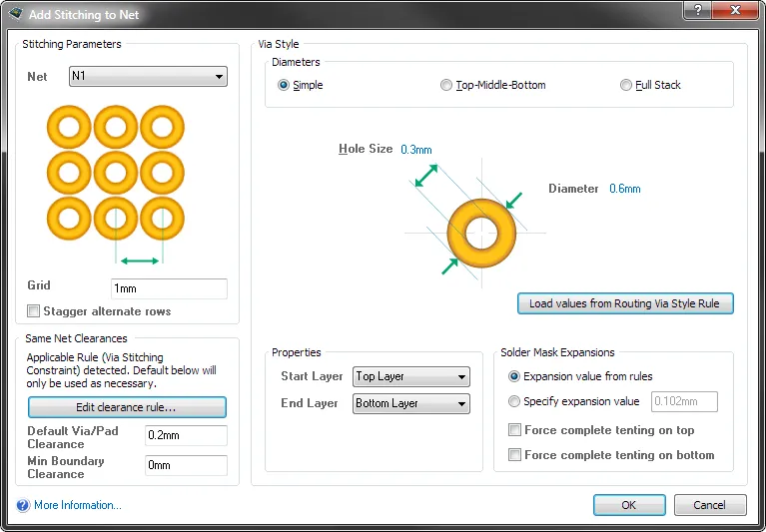Edit the Diameter 0.6mm value
766x532 pixels.
point(625,189)
